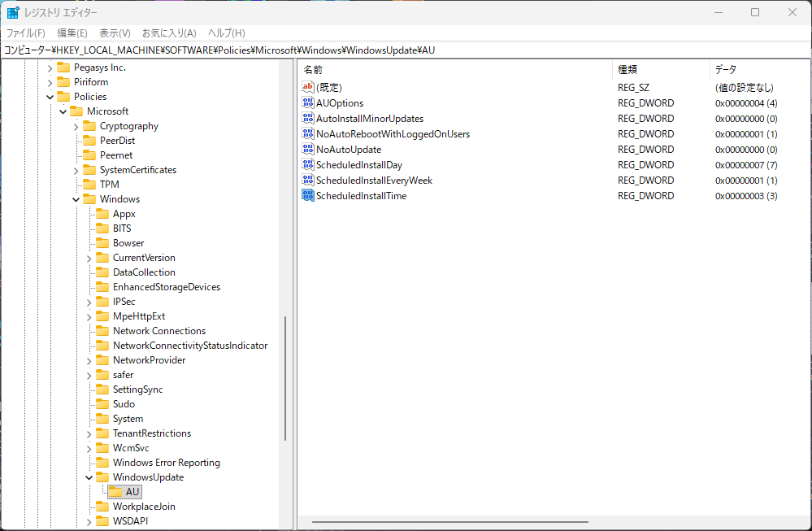
Task: Select the AU folder icon in tree
Action: click(115, 492)
